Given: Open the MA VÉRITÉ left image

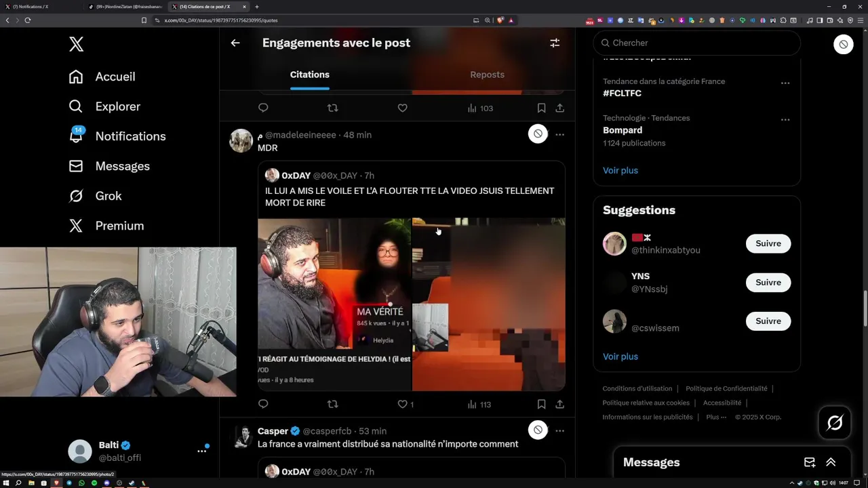Looking at the screenshot, I should (x=334, y=304).
